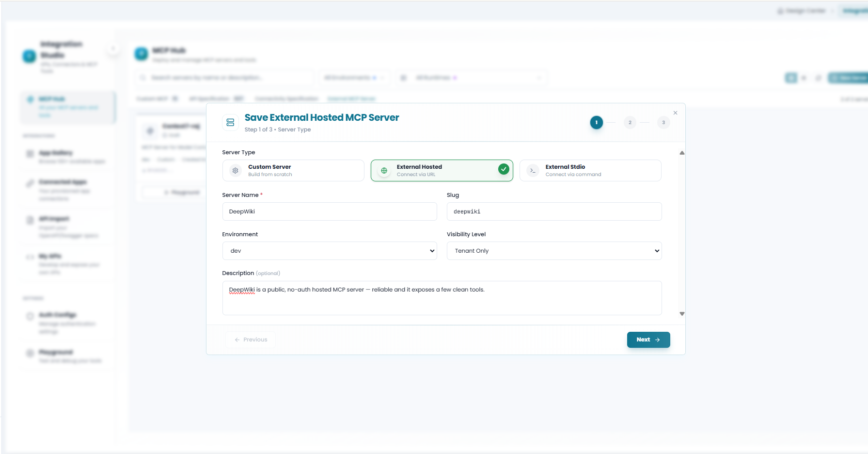Click the scroll down arrow in dialog
868x454 pixels.
[x=682, y=314]
